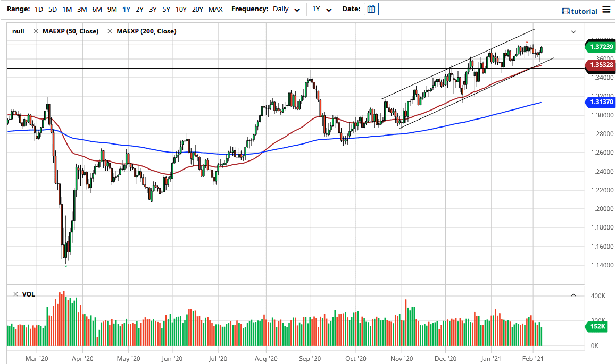
Task: Select the 9M range
Action: pyautogui.click(x=112, y=9)
